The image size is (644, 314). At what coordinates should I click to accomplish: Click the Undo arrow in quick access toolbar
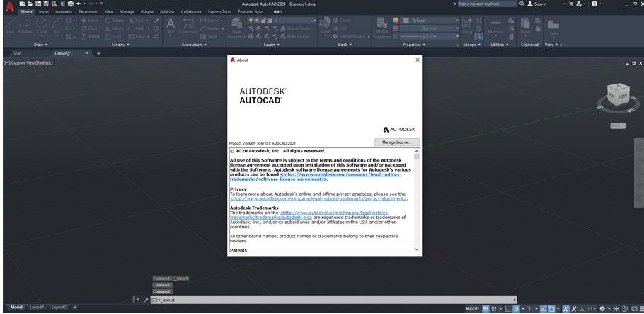click(x=79, y=4)
